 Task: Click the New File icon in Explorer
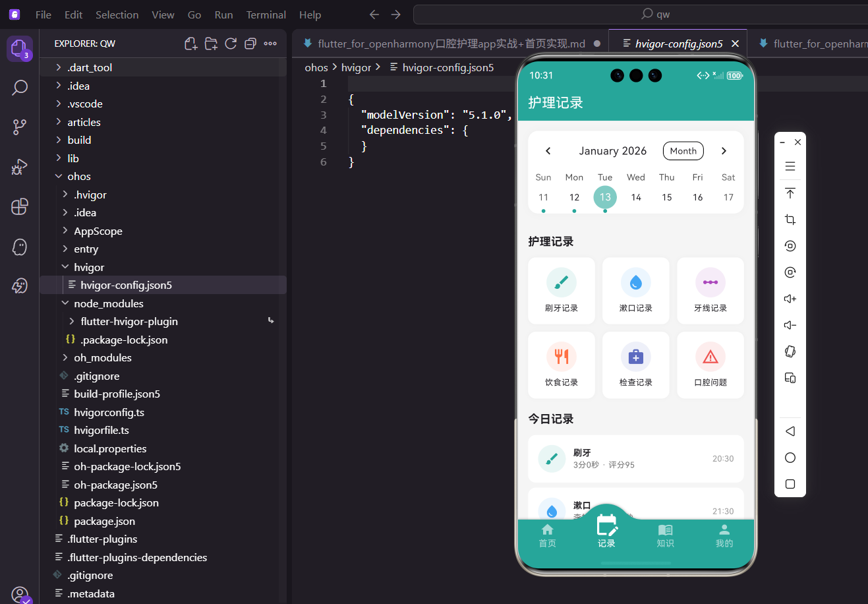190,44
